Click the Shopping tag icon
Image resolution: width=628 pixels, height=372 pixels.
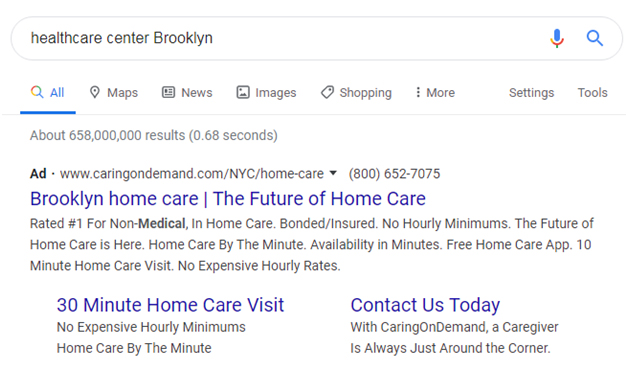coord(327,92)
